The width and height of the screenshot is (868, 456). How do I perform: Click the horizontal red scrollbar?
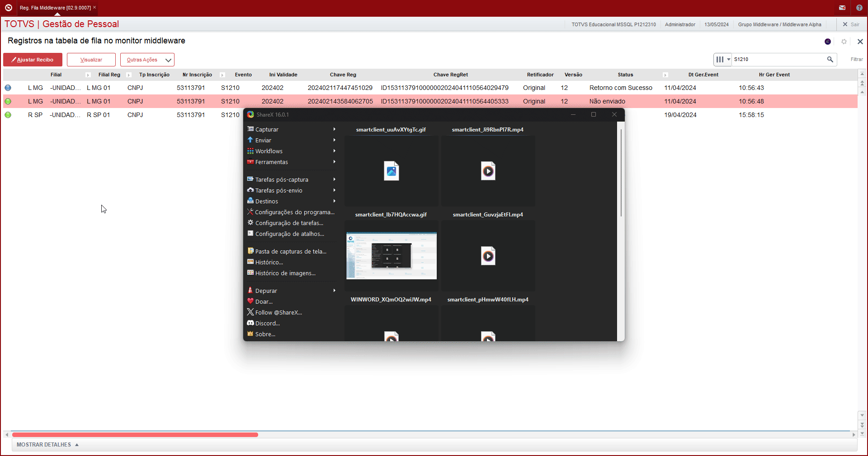pos(135,435)
